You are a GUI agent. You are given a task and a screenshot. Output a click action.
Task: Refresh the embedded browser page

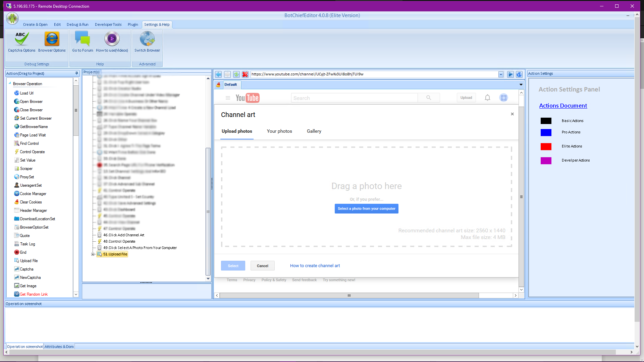[x=236, y=74]
